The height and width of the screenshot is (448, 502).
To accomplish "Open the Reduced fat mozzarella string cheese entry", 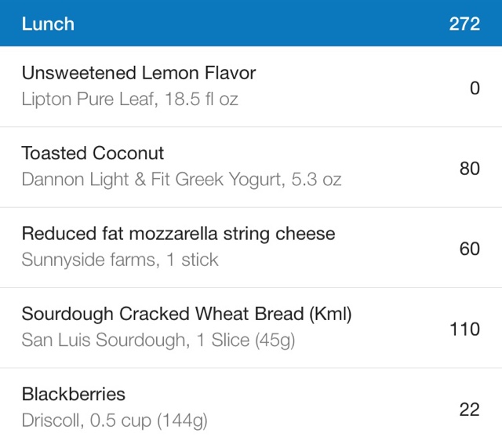I will [x=178, y=233].
